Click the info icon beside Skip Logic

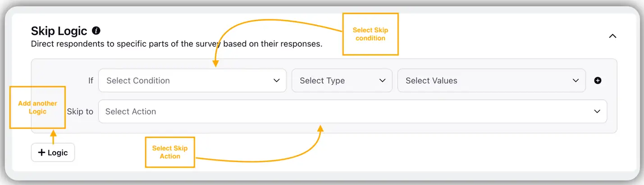[96, 31]
